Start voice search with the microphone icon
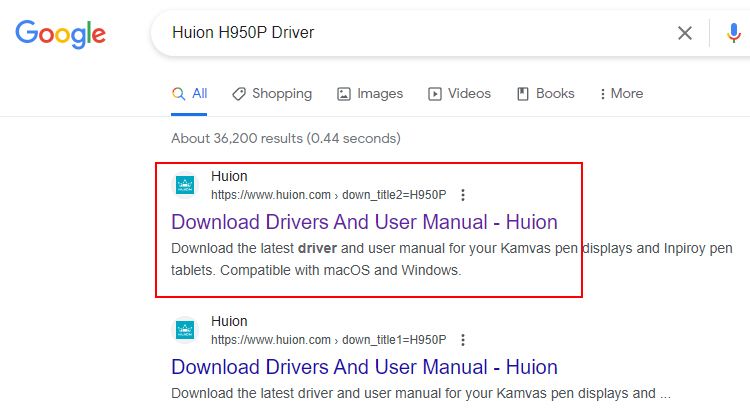 [733, 33]
